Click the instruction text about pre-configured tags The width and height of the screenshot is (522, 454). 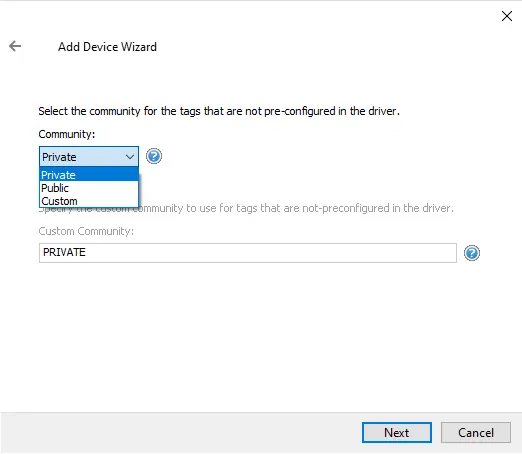pyautogui.click(x=219, y=111)
